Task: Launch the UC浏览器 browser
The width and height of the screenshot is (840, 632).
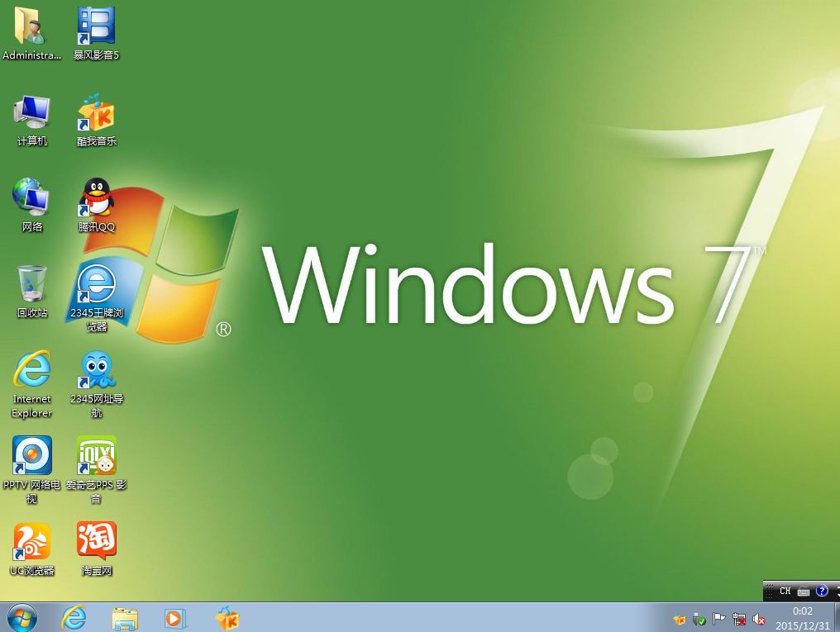Action: pyautogui.click(x=31, y=541)
